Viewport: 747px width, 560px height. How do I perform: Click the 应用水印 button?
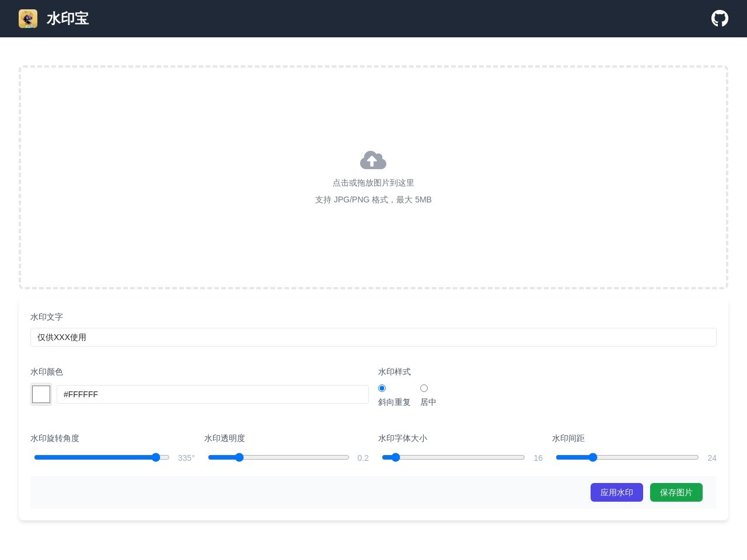(x=616, y=492)
